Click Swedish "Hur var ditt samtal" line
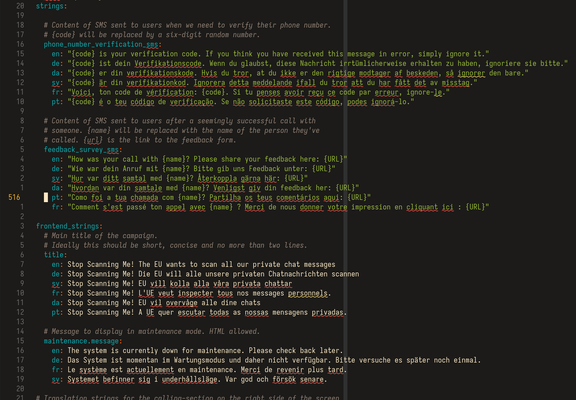Viewport: 576px width, 400px height. (180, 178)
